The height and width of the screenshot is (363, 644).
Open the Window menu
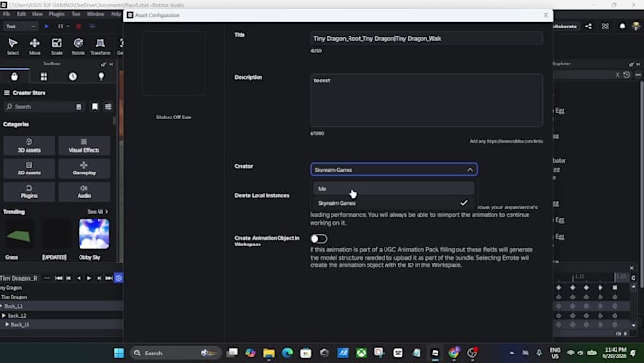(x=96, y=14)
